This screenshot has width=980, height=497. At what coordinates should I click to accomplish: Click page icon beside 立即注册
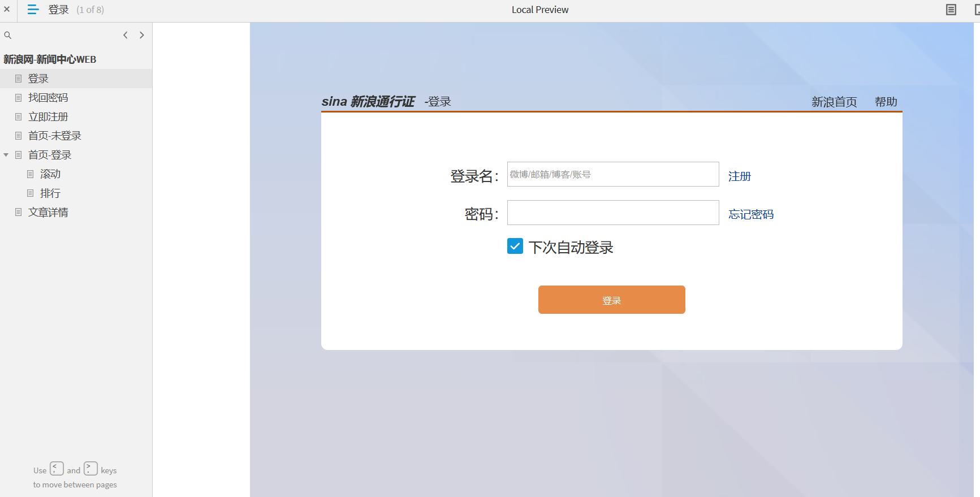coord(19,117)
